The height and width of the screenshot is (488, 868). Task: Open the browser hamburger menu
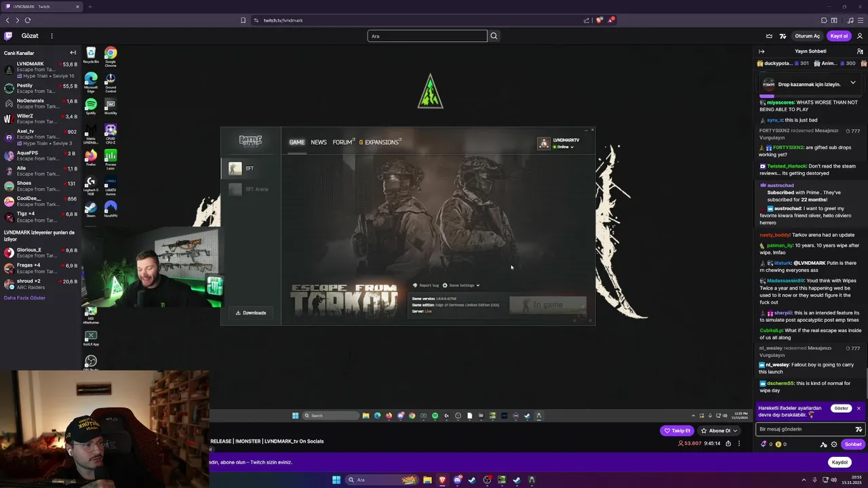(860, 20)
